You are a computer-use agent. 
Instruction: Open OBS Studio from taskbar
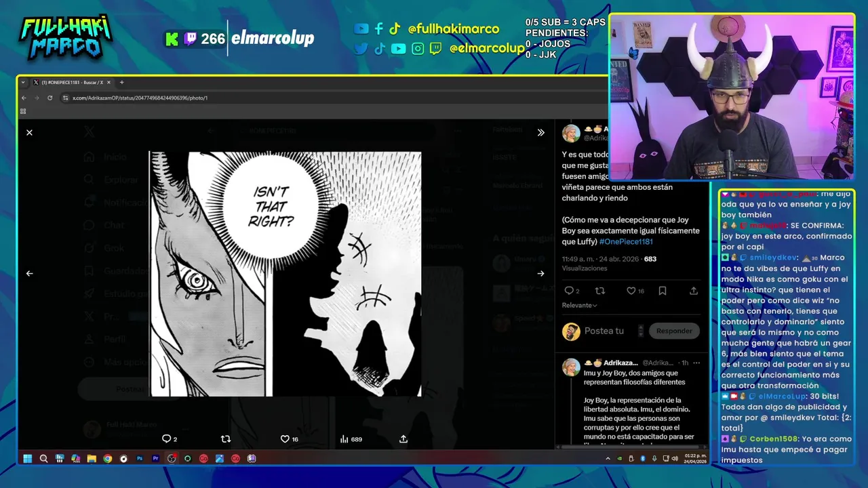point(172,459)
